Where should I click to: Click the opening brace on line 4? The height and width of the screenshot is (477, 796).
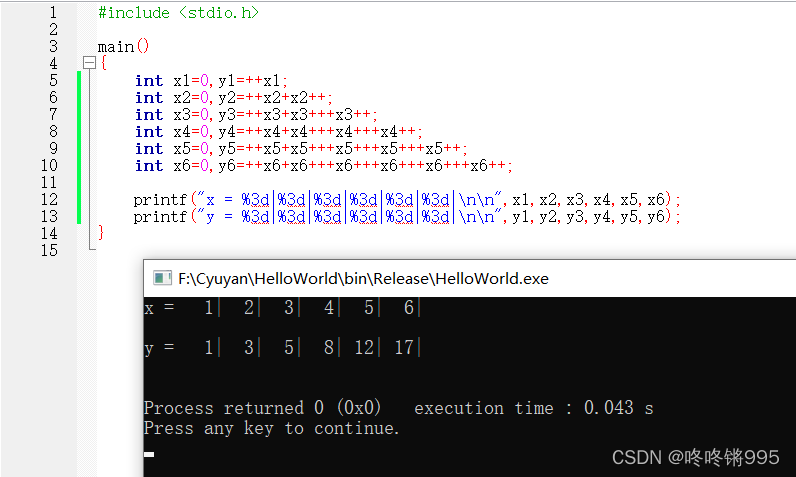click(x=104, y=63)
